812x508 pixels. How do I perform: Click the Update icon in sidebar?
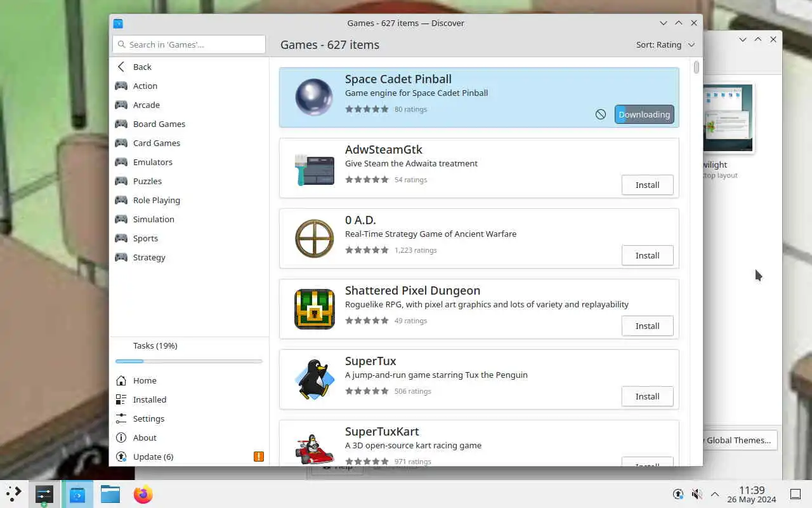[121, 457]
